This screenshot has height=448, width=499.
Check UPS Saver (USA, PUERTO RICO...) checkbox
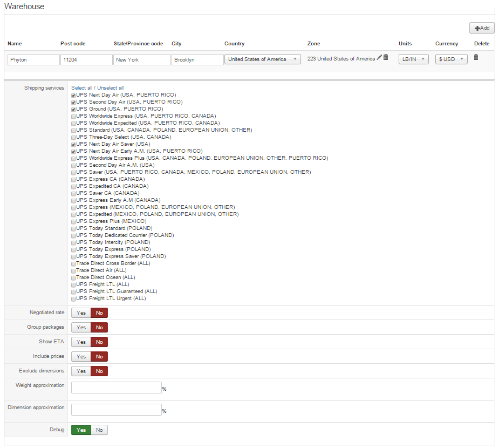73,173
